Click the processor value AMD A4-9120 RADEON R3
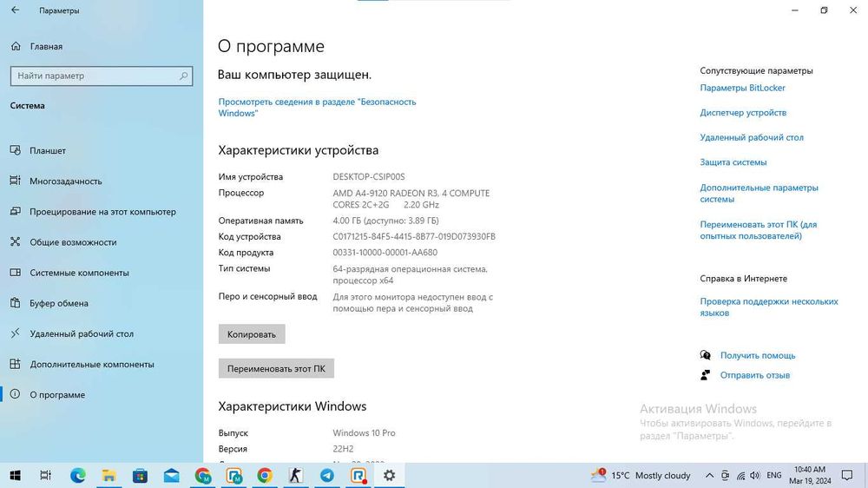Screen dimensions: 868x488 [x=411, y=199]
